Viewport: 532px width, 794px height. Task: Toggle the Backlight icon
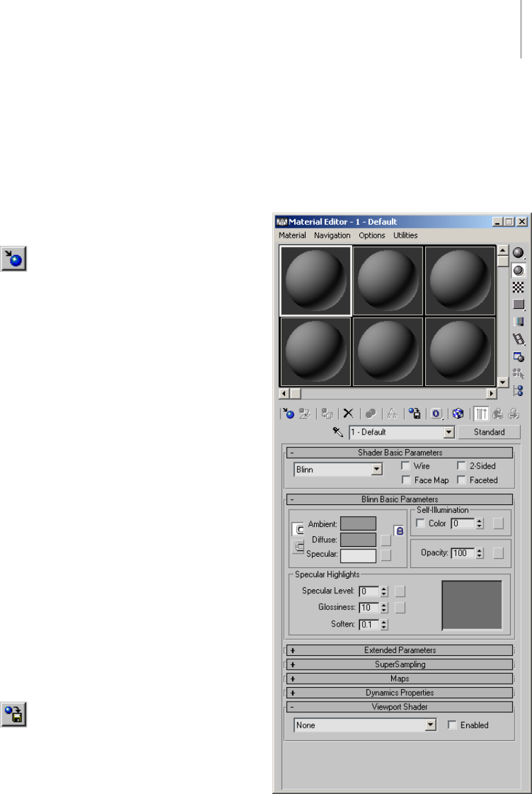[518, 270]
